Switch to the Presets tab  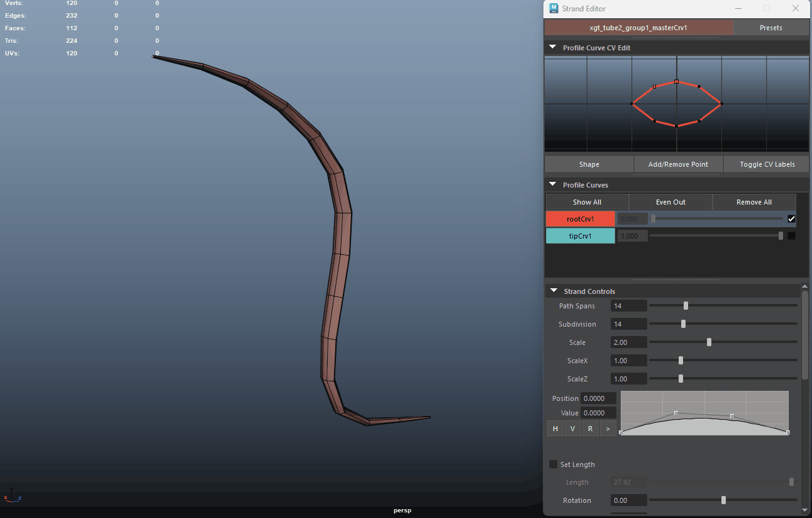770,28
